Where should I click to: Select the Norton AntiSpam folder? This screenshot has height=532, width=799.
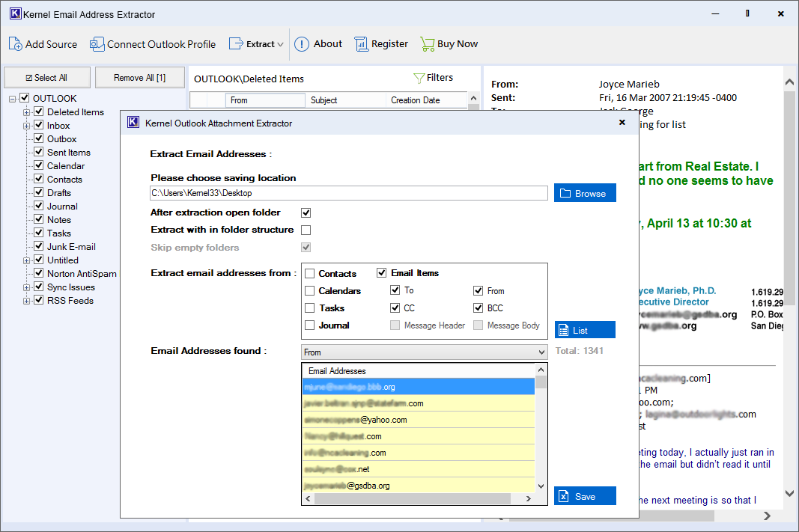coord(82,274)
